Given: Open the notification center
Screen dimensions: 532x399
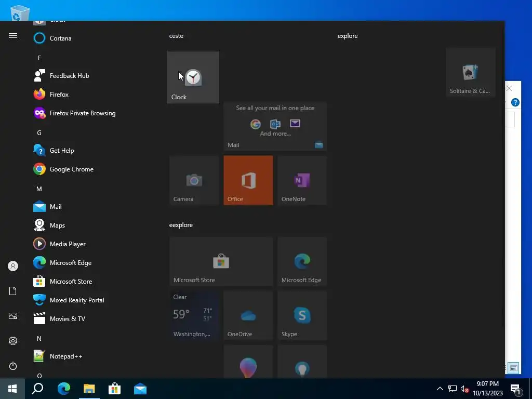Looking at the screenshot, I should click(x=516, y=389).
